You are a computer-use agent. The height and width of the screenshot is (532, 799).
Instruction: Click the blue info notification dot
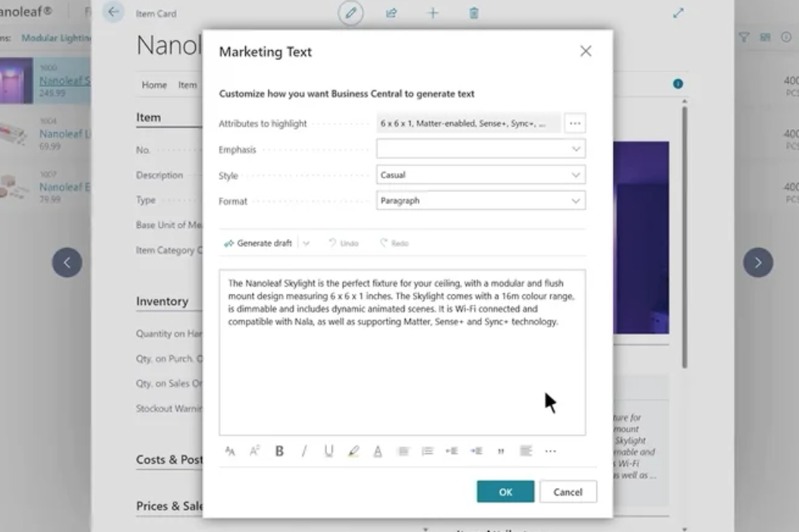(678, 83)
